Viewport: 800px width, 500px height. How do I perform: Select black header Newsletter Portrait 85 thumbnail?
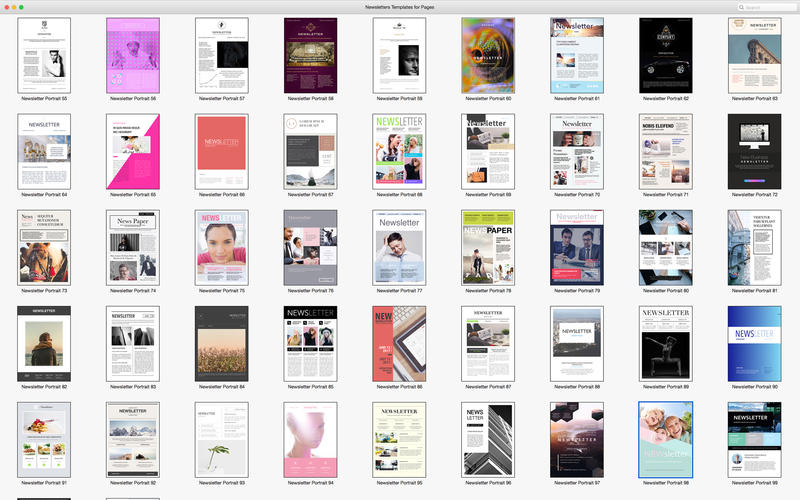310,343
